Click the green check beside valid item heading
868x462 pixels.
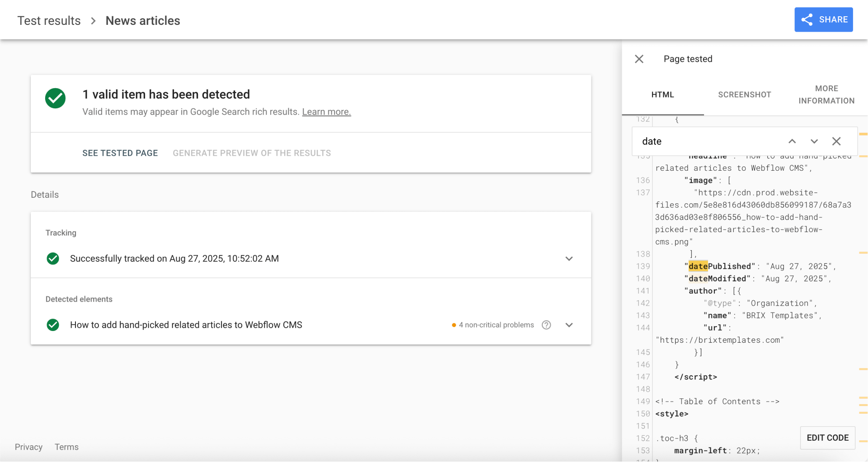coord(55,98)
